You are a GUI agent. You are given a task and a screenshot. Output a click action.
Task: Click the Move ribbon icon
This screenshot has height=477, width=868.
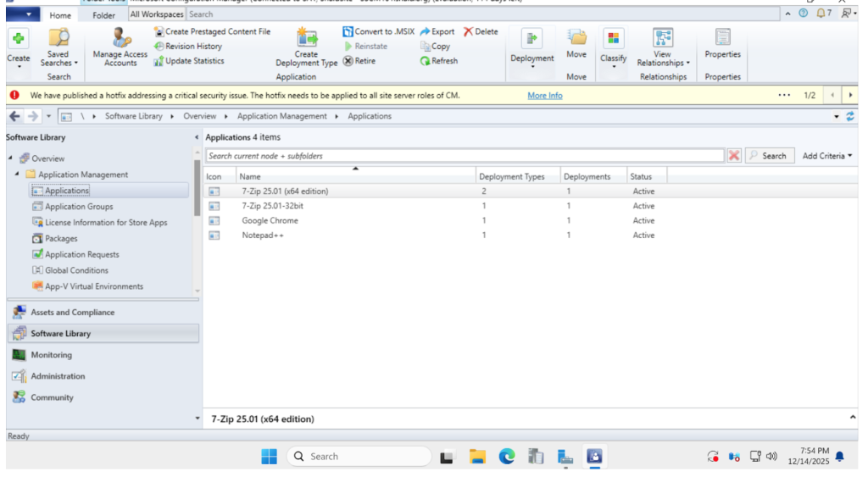click(576, 37)
